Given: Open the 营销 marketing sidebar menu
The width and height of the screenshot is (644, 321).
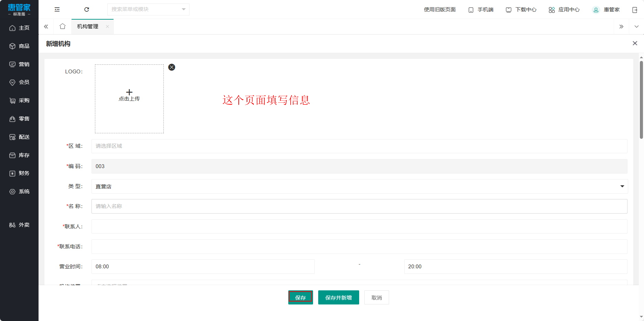Looking at the screenshot, I should click(x=19, y=64).
